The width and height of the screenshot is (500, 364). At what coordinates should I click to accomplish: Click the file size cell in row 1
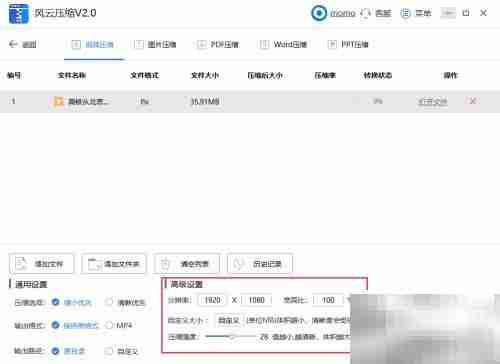coord(205,101)
